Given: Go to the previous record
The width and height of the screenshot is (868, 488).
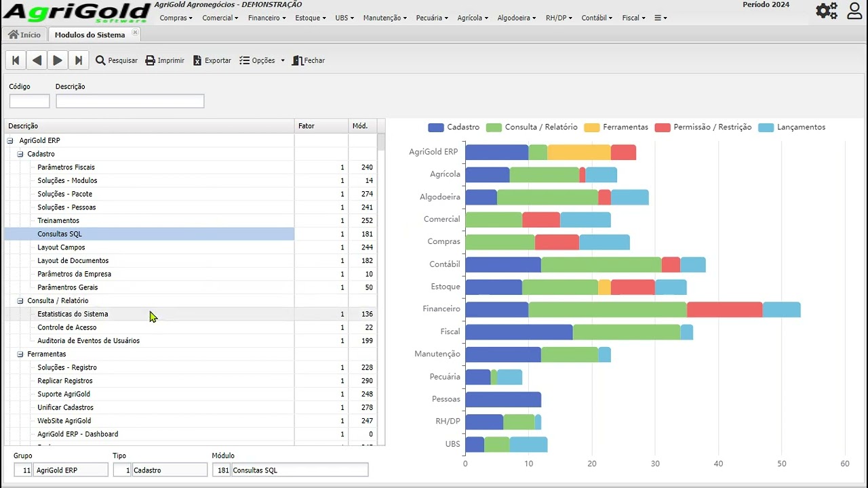Looking at the screenshot, I should coord(37,60).
